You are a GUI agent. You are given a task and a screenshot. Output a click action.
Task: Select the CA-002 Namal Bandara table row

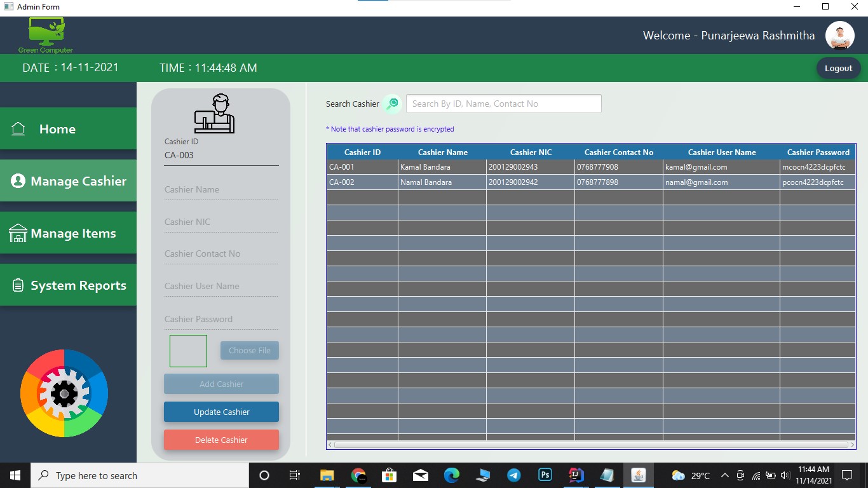tap(445, 182)
